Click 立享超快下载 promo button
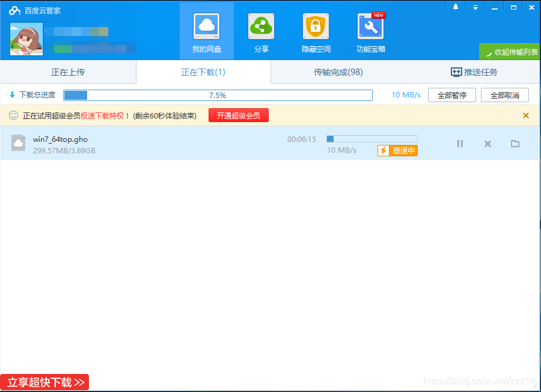The height and width of the screenshot is (392, 541). point(44,382)
